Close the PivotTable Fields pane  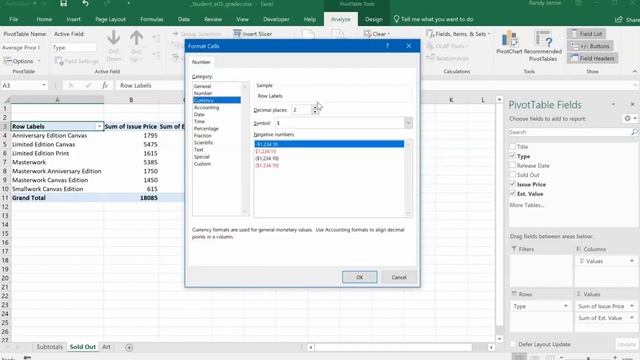[632, 104]
